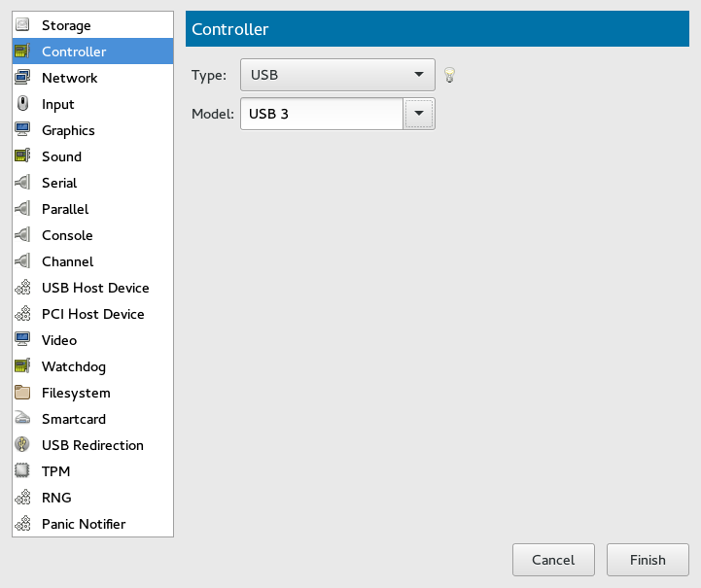Click the Sound card icon
The width and height of the screenshot is (701, 588).
coord(23,156)
